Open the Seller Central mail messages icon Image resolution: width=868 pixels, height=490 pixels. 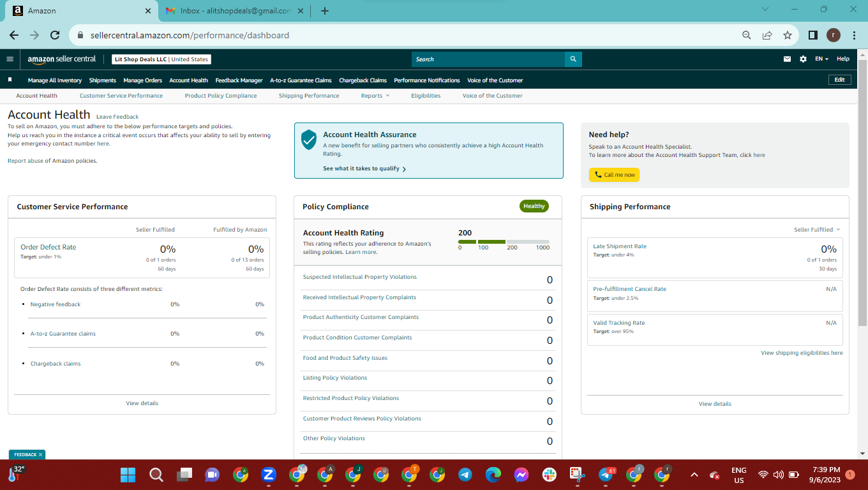(x=787, y=59)
